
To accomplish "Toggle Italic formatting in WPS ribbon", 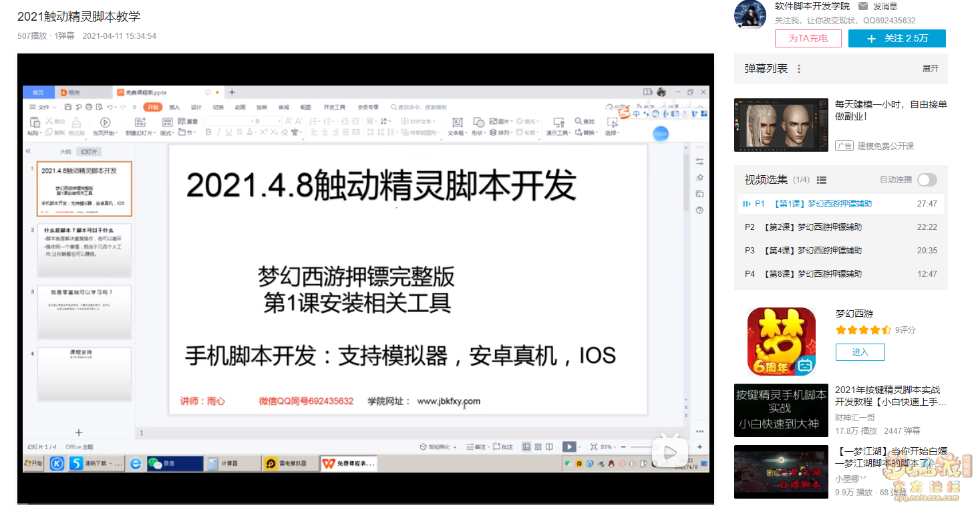I will coord(218,132).
